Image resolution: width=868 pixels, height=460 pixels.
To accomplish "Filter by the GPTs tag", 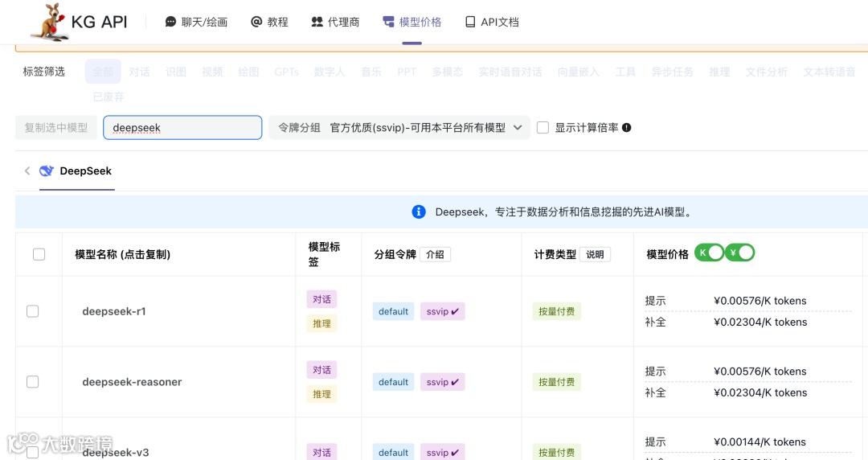I will coord(286,72).
